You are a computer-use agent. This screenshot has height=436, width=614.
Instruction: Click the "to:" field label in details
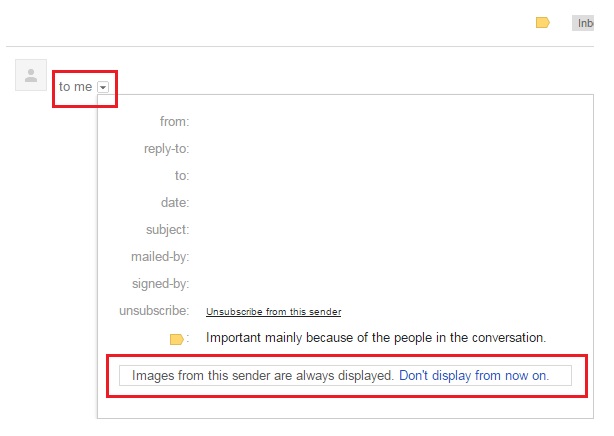coord(182,176)
